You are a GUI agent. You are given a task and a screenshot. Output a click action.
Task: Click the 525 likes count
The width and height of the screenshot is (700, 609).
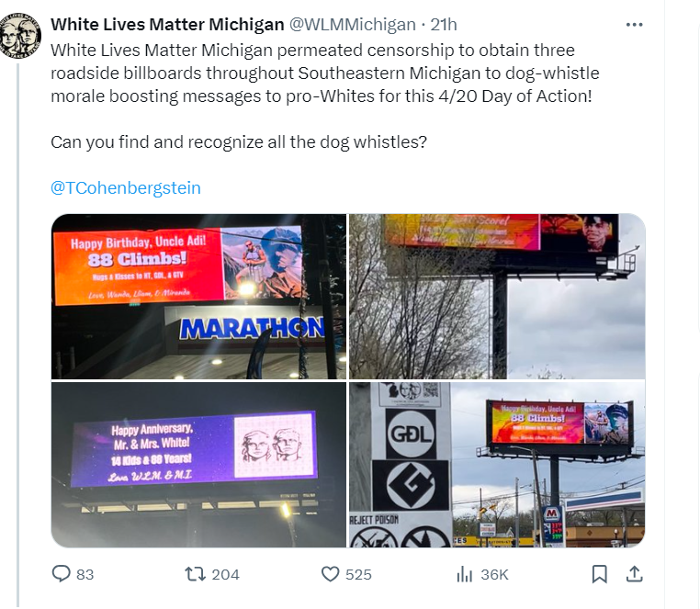pyautogui.click(x=358, y=575)
